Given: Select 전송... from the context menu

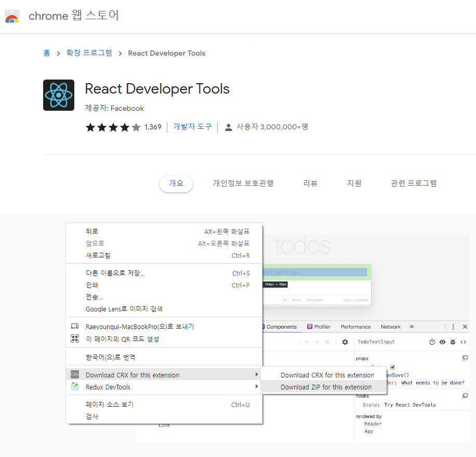Looking at the screenshot, I should point(164,297).
